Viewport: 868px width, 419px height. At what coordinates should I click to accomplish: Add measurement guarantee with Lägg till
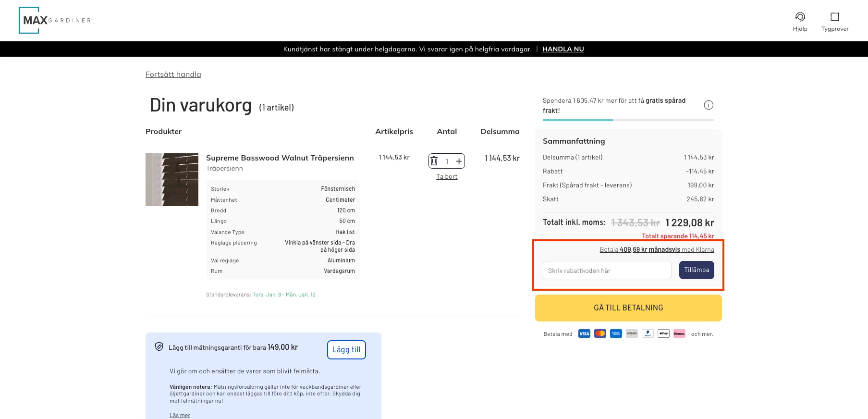click(x=346, y=350)
